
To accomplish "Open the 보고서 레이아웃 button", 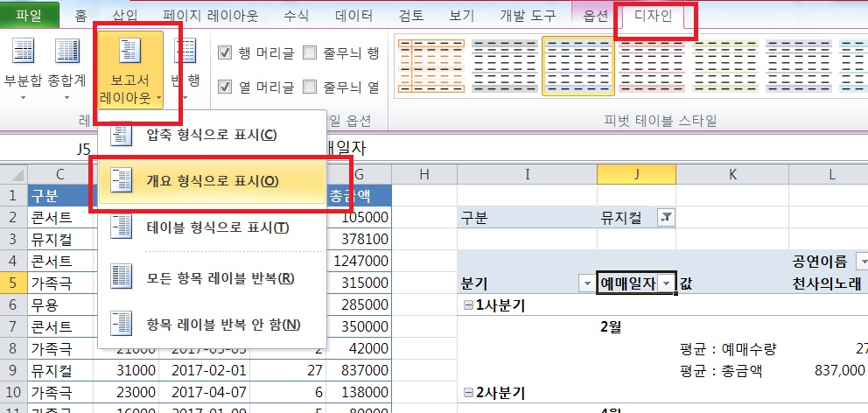I will [x=131, y=72].
